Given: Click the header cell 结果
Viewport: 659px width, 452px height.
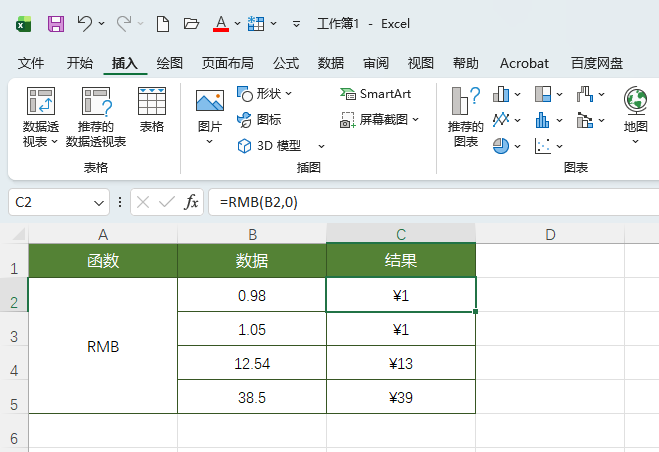Looking at the screenshot, I should (401, 261).
